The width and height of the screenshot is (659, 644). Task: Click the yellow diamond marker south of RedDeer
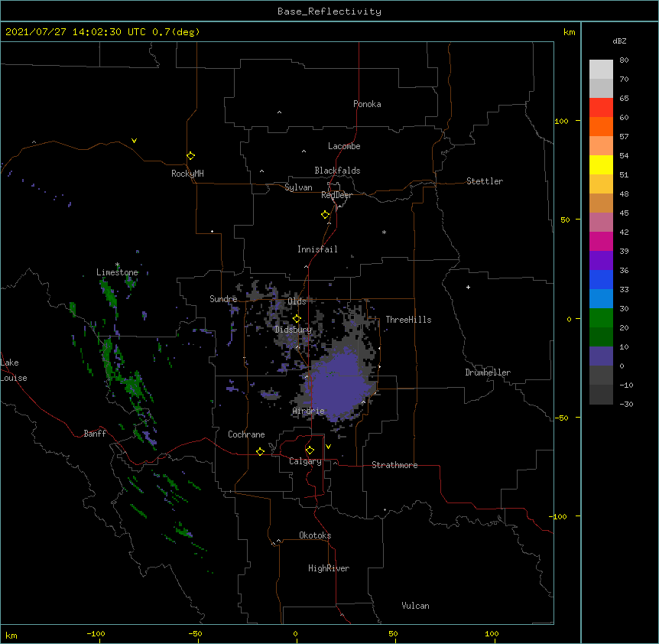(325, 214)
